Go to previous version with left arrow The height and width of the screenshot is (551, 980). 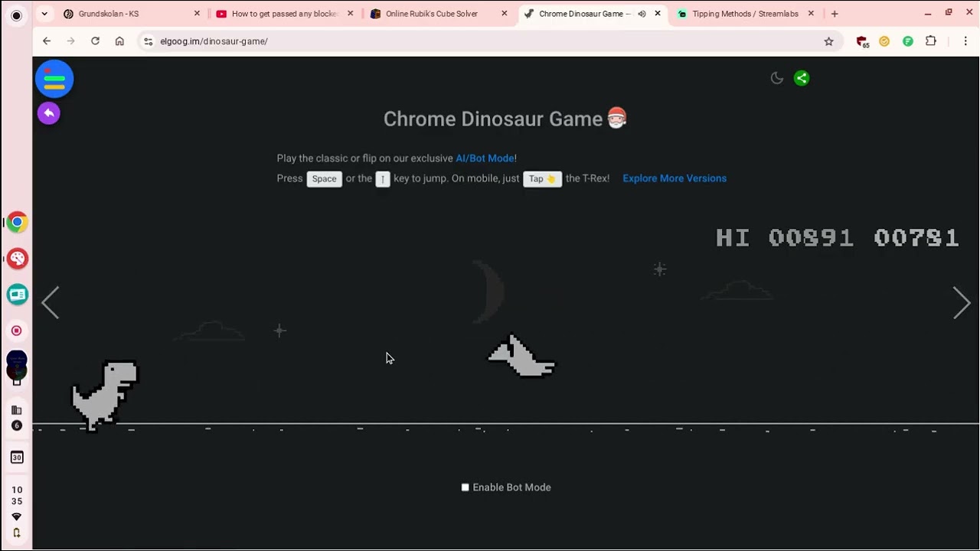coord(51,303)
